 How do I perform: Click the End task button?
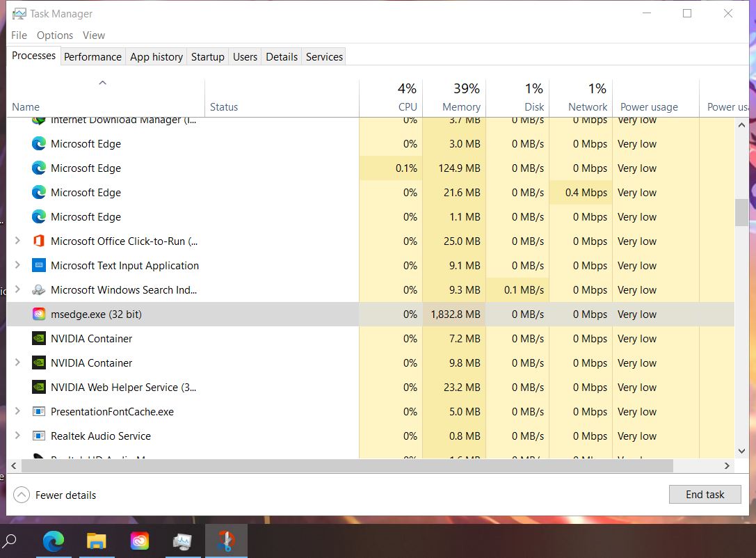tap(705, 495)
